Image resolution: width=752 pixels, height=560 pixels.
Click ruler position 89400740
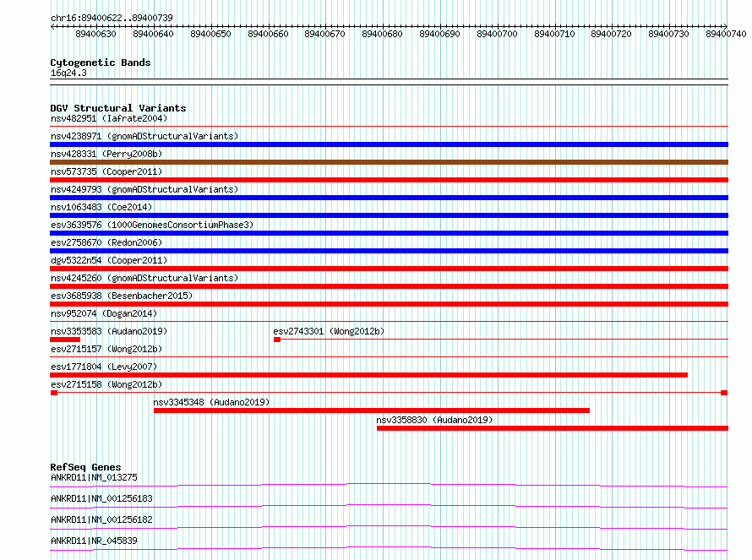tap(726, 34)
